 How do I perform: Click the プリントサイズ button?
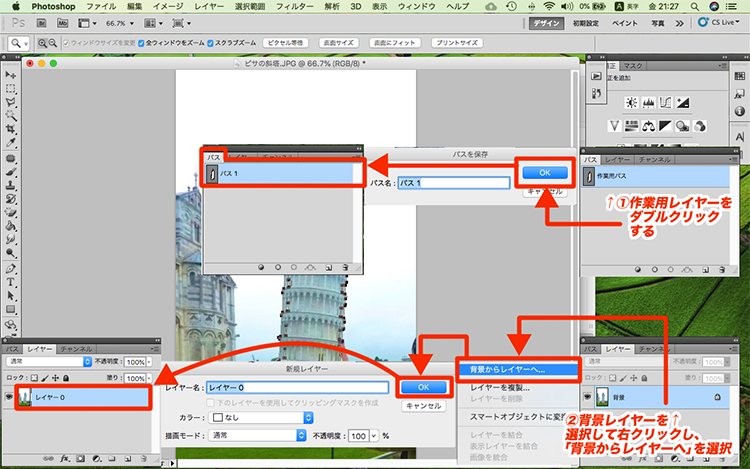coord(457,43)
